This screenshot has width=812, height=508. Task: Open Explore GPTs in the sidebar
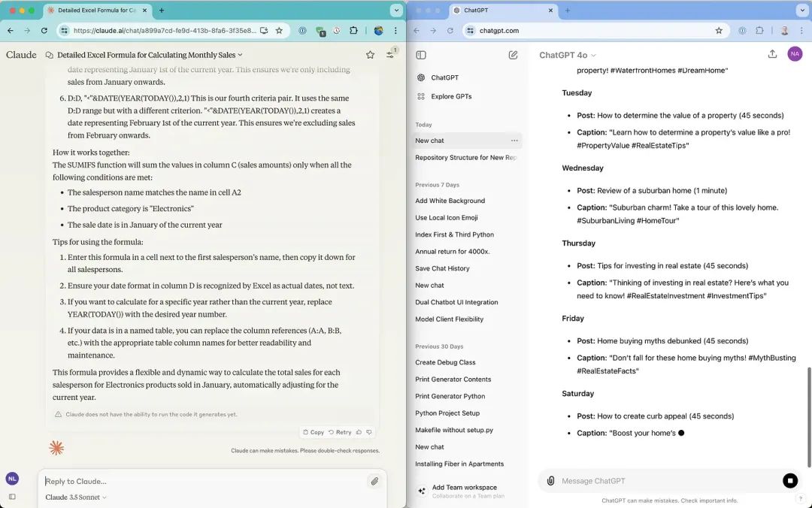pyautogui.click(x=451, y=96)
